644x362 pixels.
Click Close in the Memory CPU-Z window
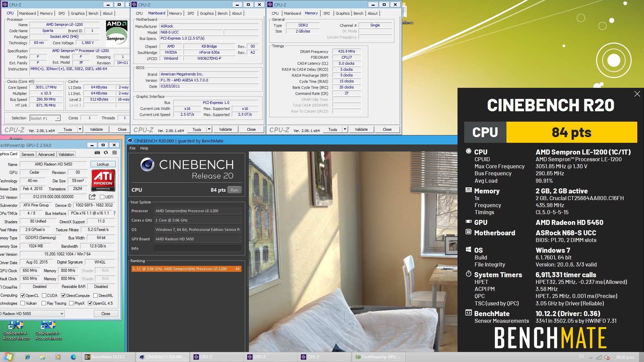[x=387, y=129]
